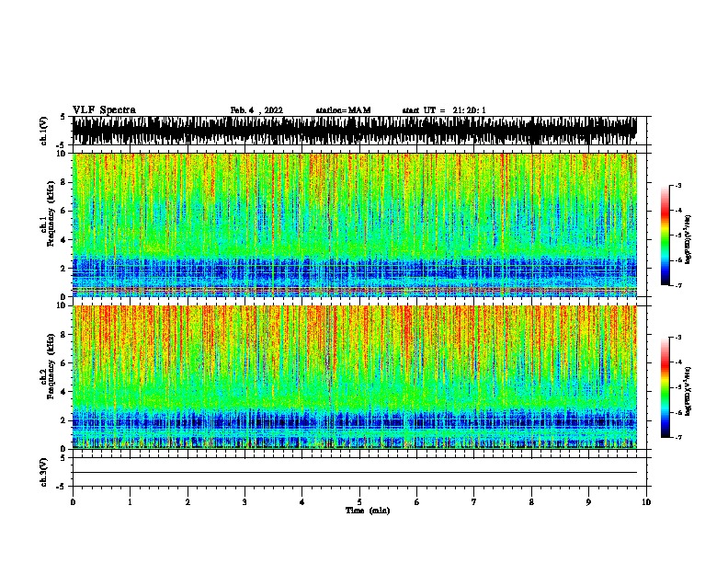Click the ch.1 frequency axis "4" tick label
This screenshot has width=728, height=563.
(64, 240)
